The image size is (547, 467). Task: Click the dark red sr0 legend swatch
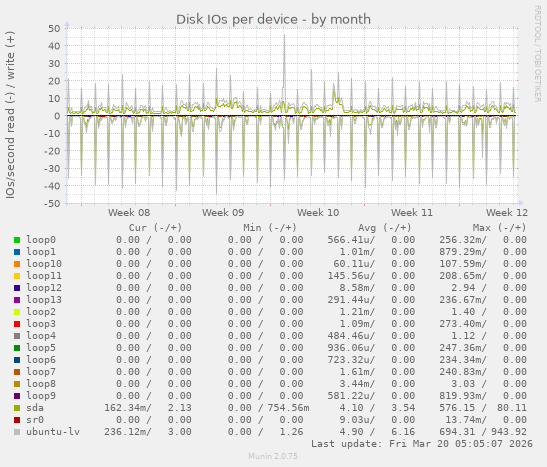17,420
